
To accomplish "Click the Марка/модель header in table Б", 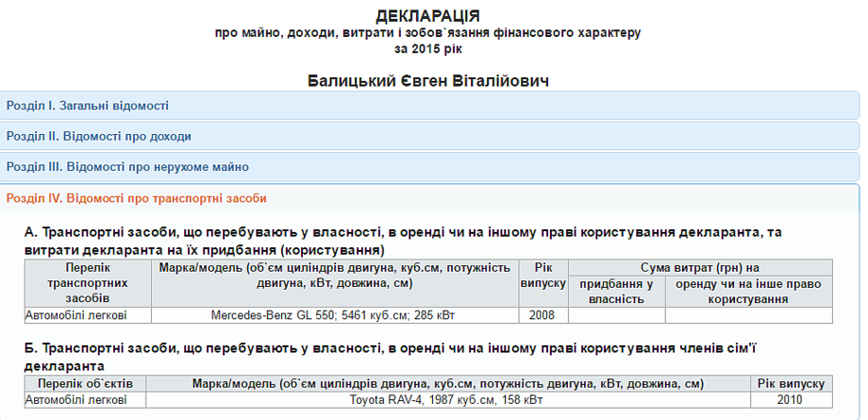I will [448, 383].
